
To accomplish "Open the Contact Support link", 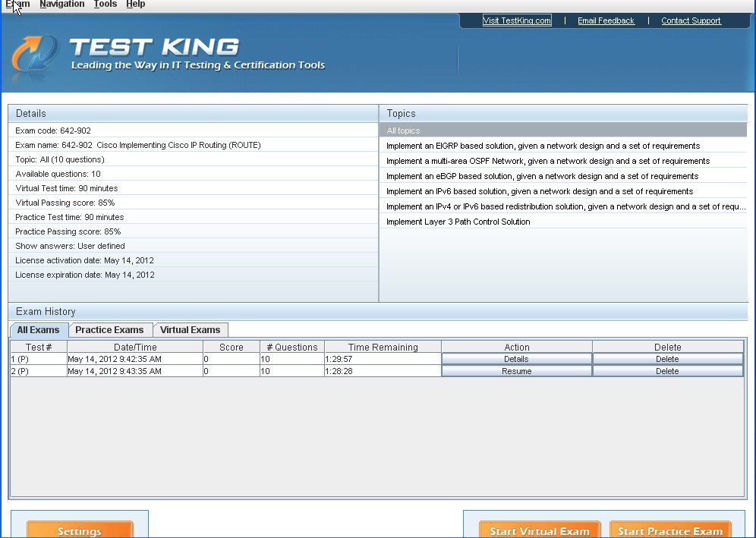I will coord(691,20).
